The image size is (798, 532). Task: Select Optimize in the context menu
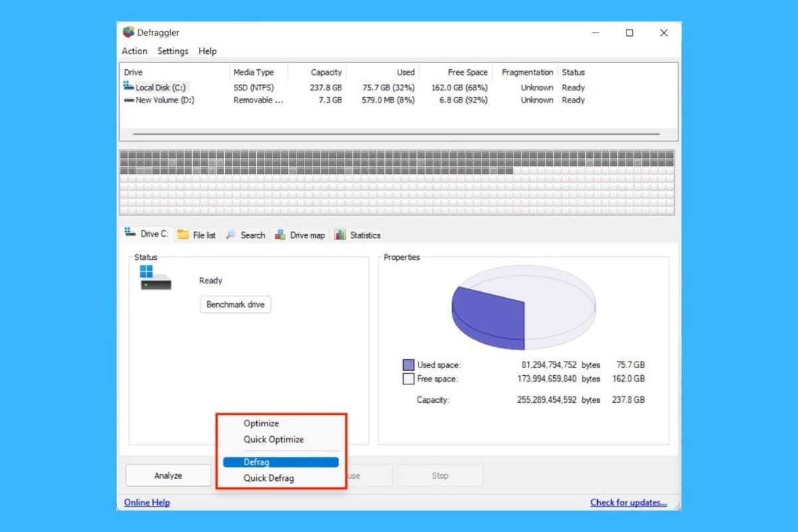click(261, 423)
